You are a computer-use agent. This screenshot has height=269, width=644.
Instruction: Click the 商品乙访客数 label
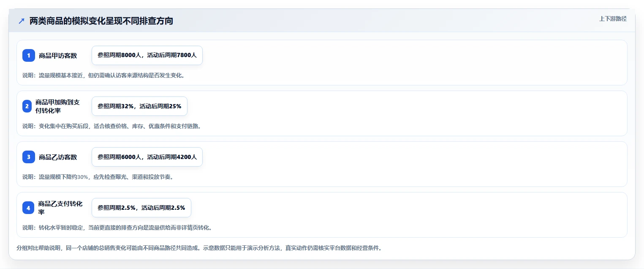(58, 157)
